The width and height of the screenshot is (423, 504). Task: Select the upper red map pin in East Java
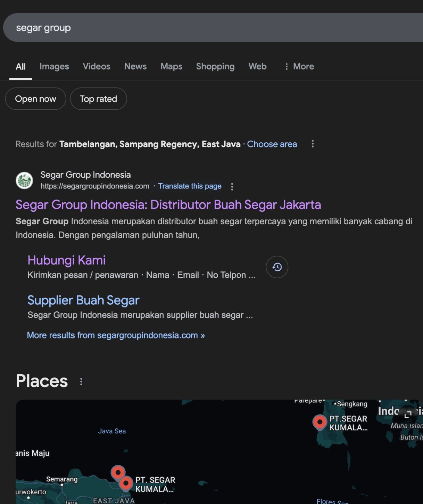(118, 472)
